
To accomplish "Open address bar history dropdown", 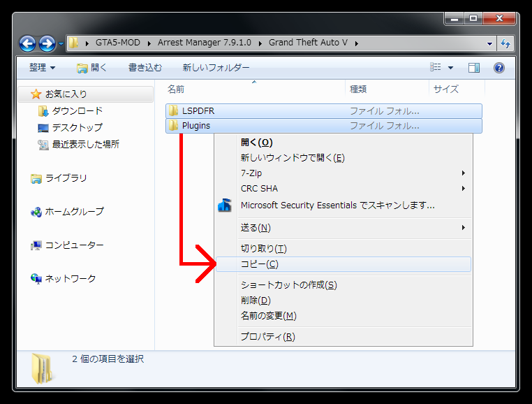I will click(489, 43).
